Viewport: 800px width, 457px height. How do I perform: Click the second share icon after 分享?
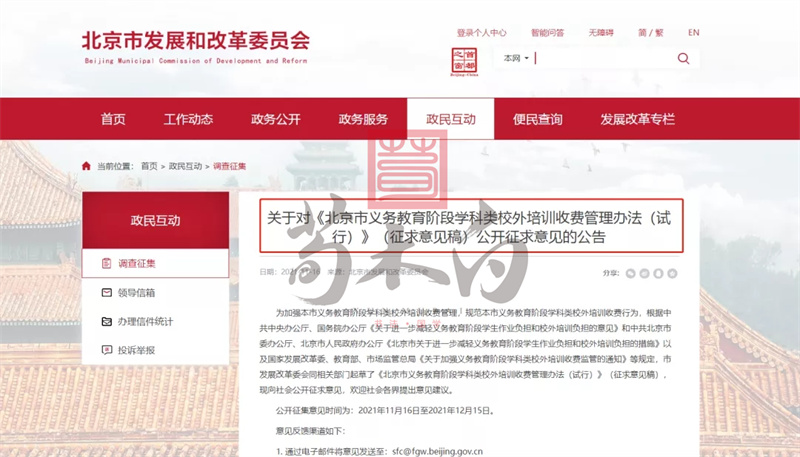(644, 273)
